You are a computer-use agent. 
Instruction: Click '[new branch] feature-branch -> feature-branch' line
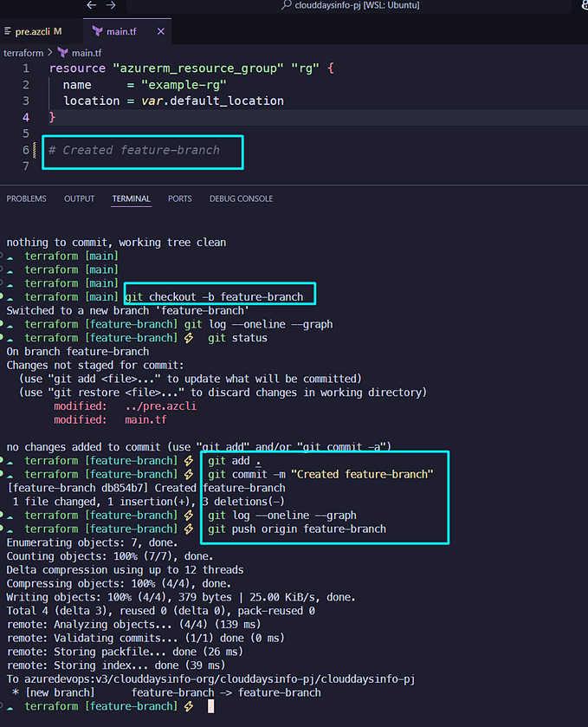point(166,692)
